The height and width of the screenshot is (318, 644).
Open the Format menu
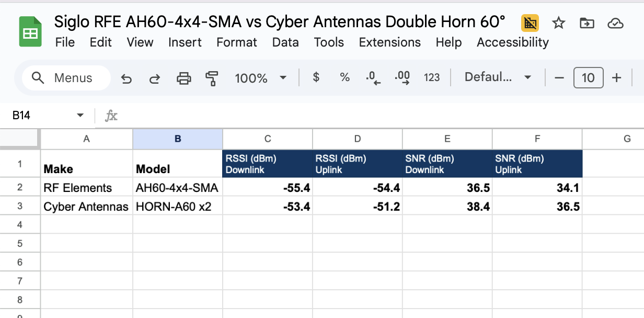click(x=237, y=42)
